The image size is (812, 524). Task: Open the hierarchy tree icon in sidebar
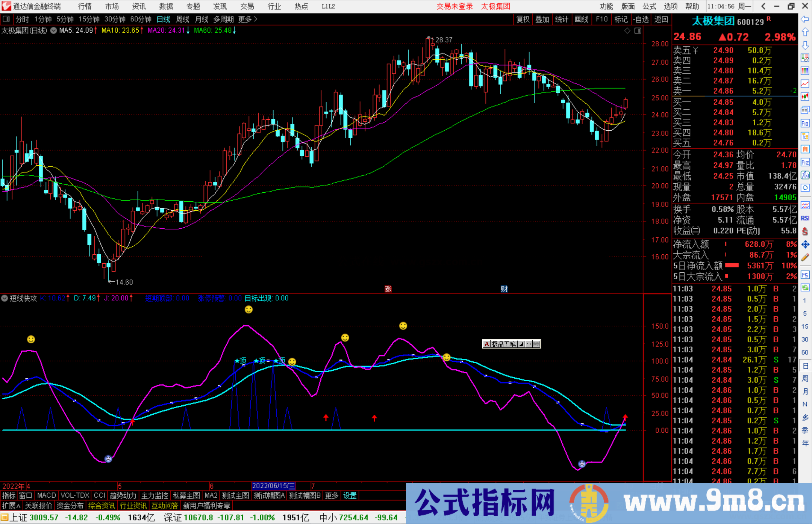805,136
